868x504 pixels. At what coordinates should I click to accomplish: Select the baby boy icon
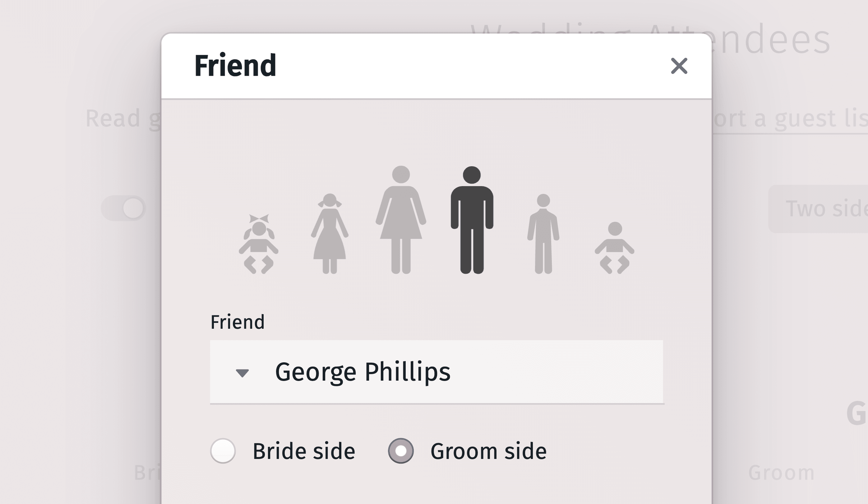(x=615, y=248)
